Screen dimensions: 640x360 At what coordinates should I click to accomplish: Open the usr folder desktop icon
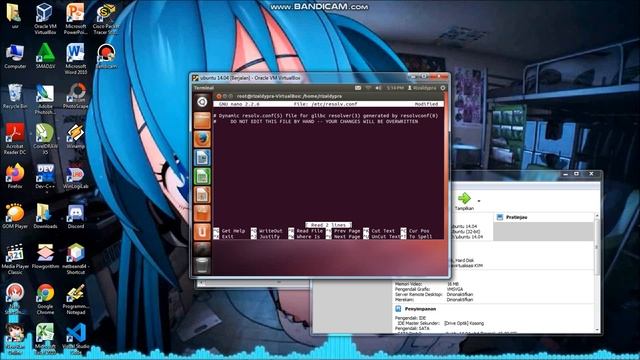(15, 16)
